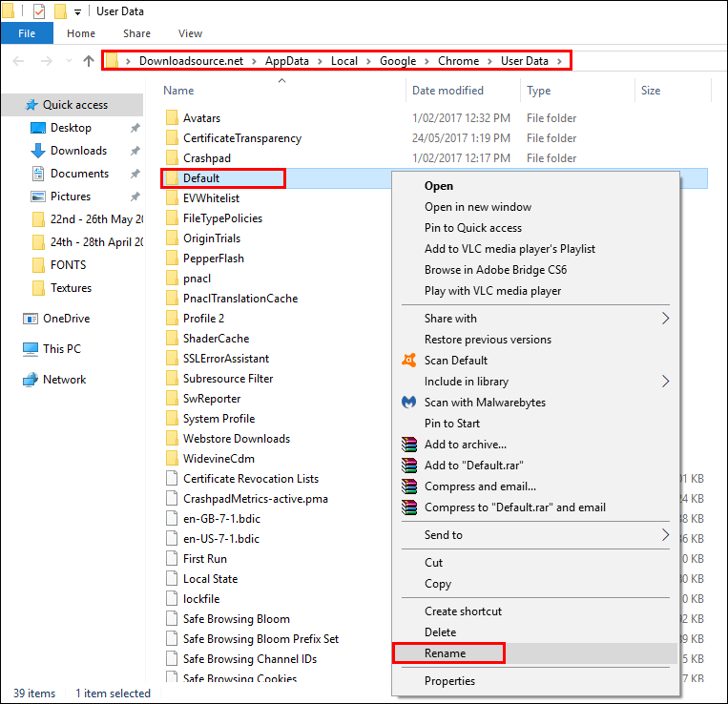Open the FONTS folder in sidebar
The height and width of the screenshot is (704, 728).
(68, 265)
